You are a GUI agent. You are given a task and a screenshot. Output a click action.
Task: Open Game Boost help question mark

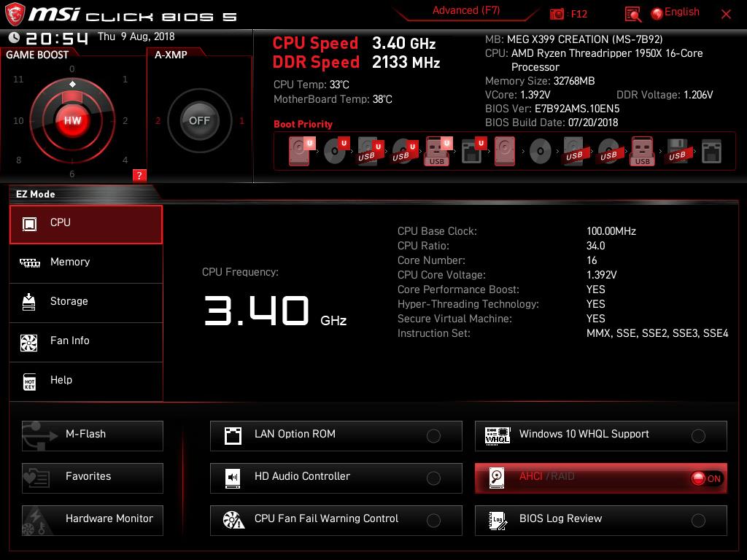pyautogui.click(x=139, y=175)
